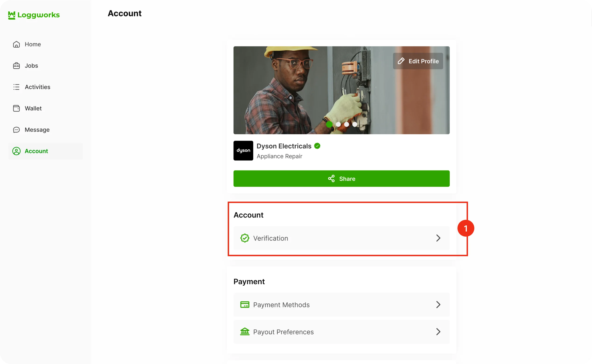The image size is (592, 364).
Task: Click the Edit Profile button
Action: pos(418,61)
